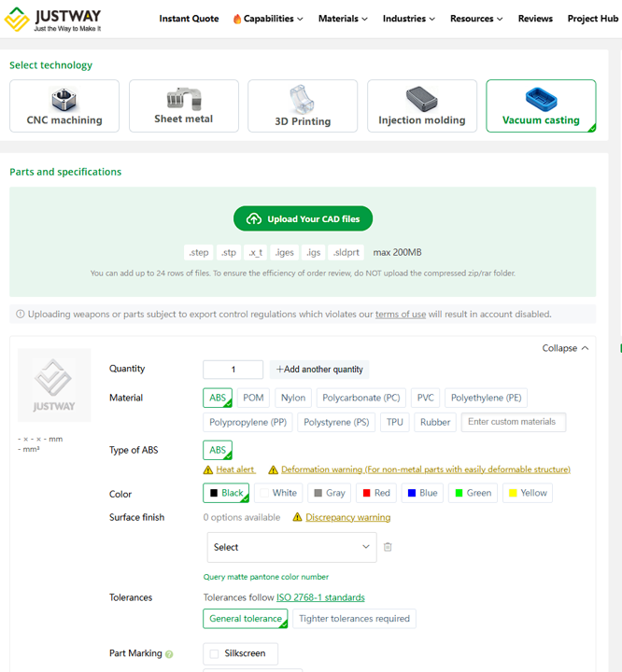Image resolution: width=622 pixels, height=672 pixels.
Task: Select the Red color swatch
Action: pyautogui.click(x=376, y=493)
